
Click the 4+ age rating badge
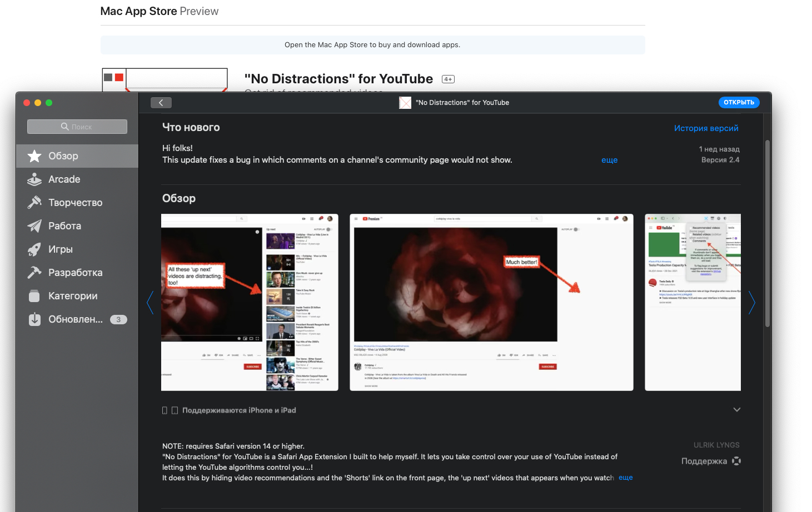tap(448, 79)
